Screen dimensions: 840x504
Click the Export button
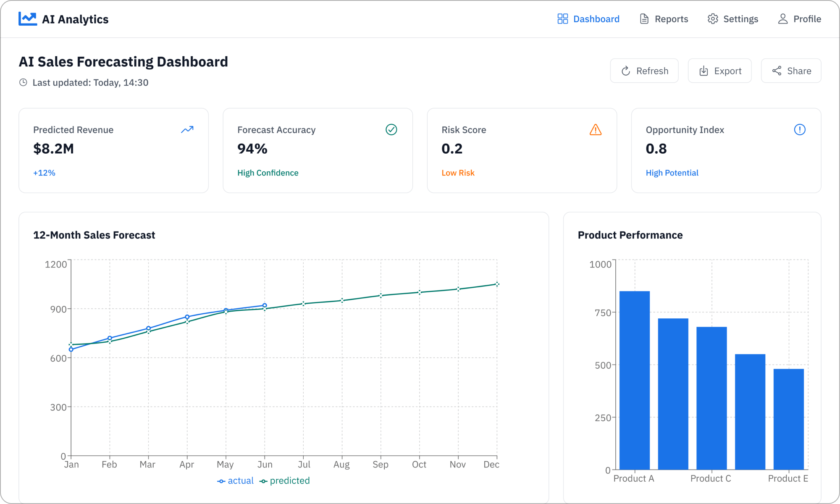719,71
